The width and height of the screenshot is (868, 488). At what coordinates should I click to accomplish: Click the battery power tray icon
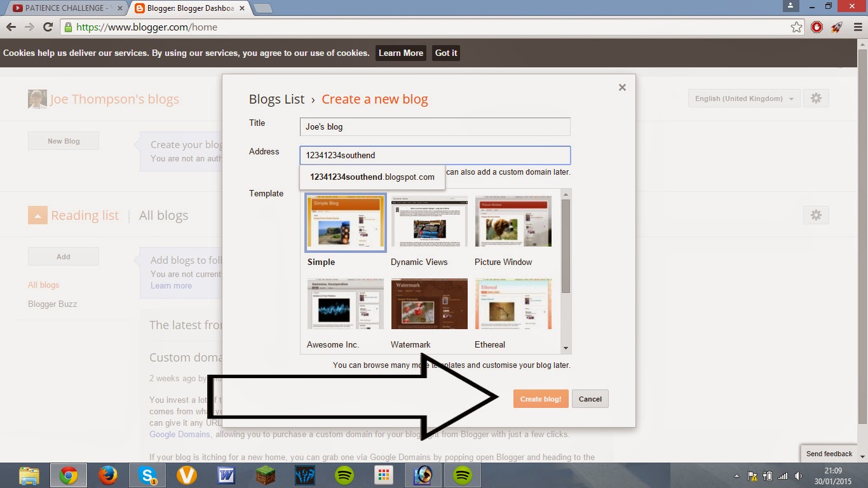tap(768, 476)
